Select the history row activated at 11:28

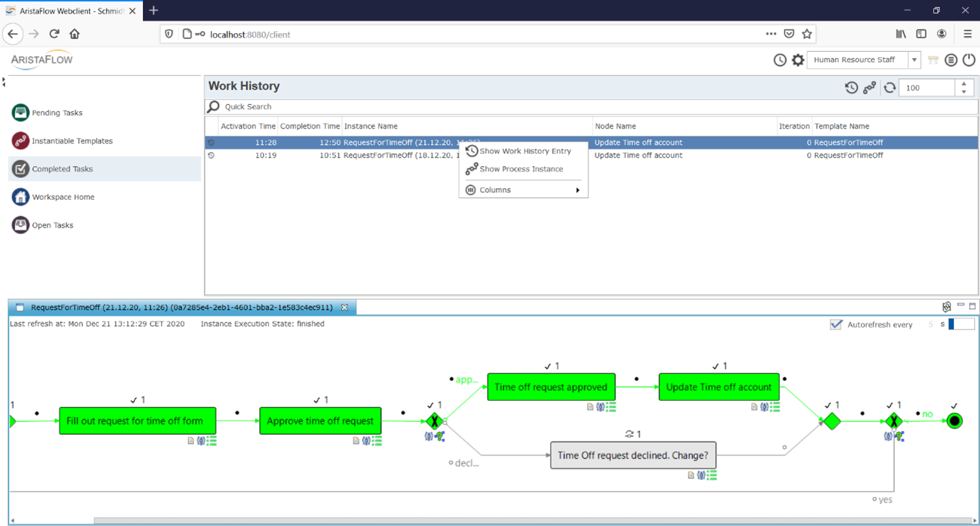point(591,143)
